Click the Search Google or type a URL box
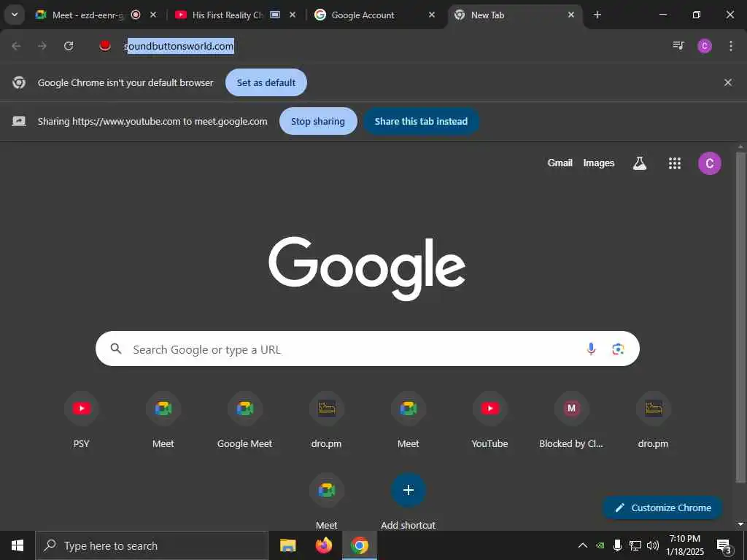 pos(368,349)
